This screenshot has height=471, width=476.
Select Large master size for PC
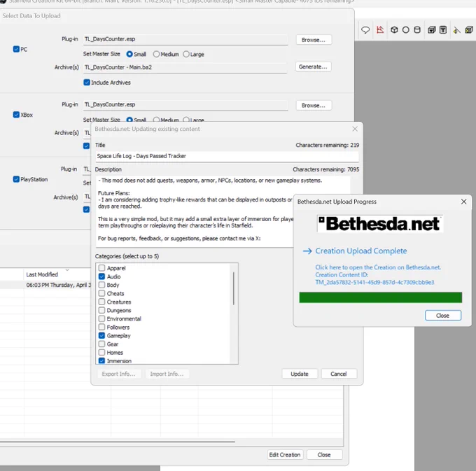tap(185, 54)
